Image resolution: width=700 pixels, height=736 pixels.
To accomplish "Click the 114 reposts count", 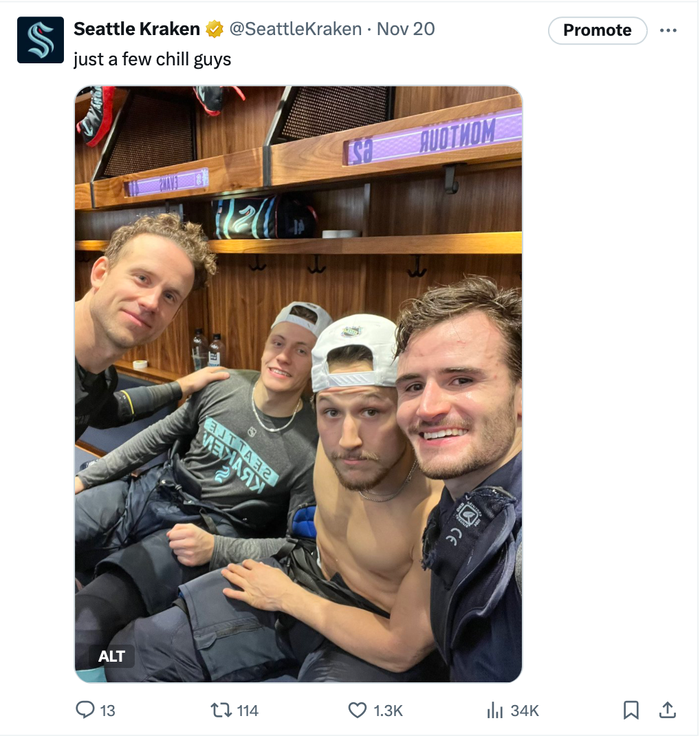I will coord(248,711).
